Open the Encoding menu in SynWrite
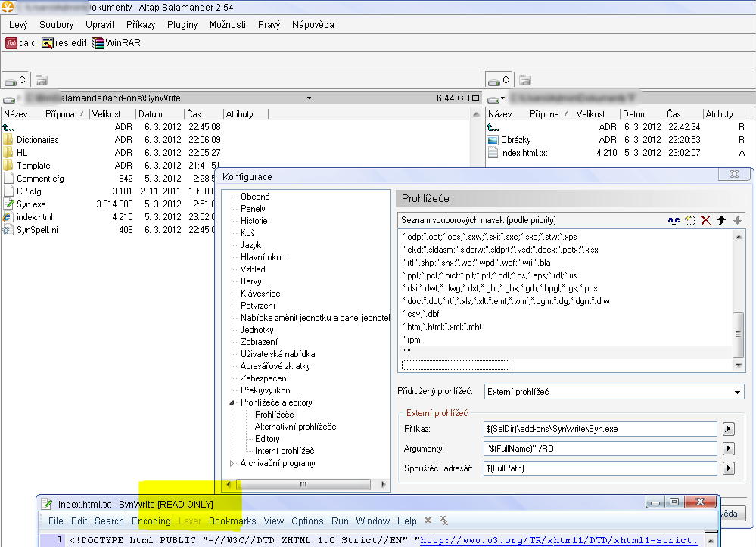The height and width of the screenshot is (547, 756). (151, 521)
